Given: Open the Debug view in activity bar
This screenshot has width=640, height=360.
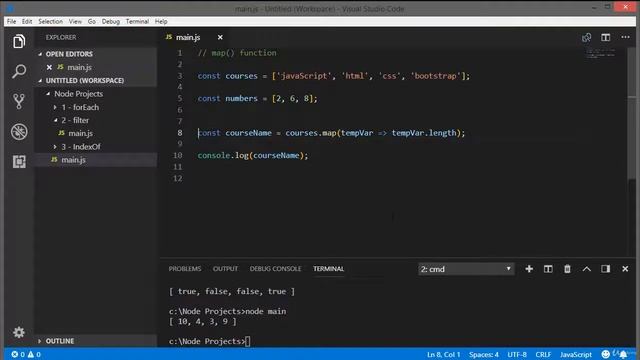Looking at the screenshot, I should (x=19, y=131).
